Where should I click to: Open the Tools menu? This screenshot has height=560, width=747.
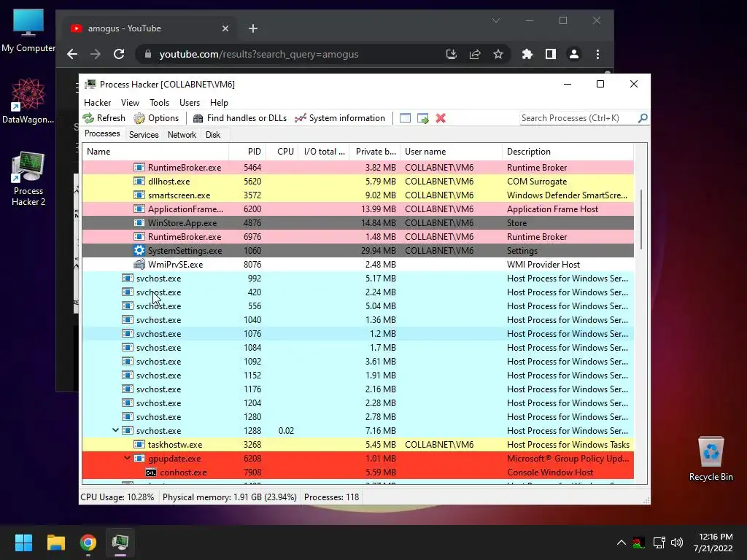point(159,103)
